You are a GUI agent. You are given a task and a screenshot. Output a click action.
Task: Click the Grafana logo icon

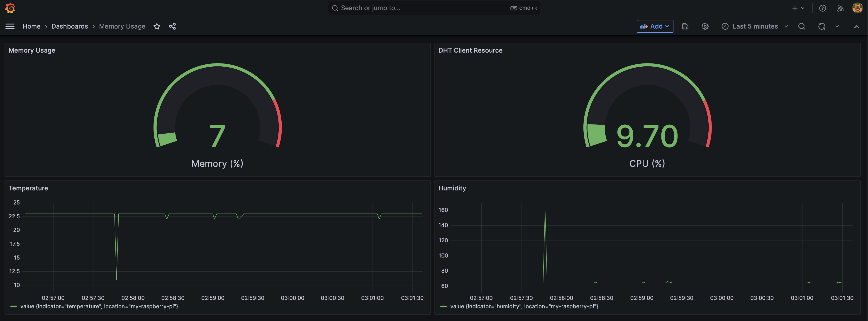point(10,8)
